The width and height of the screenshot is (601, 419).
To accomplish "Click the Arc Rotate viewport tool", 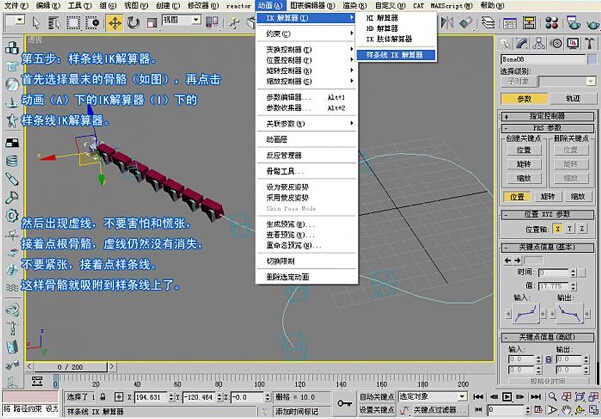I will (580, 410).
